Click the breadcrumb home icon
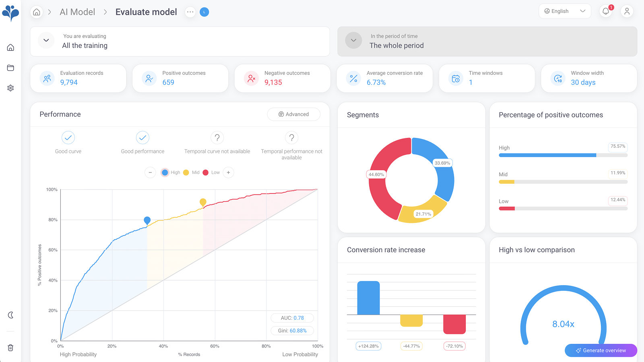This screenshot has width=644, height=362. point(37,12)
